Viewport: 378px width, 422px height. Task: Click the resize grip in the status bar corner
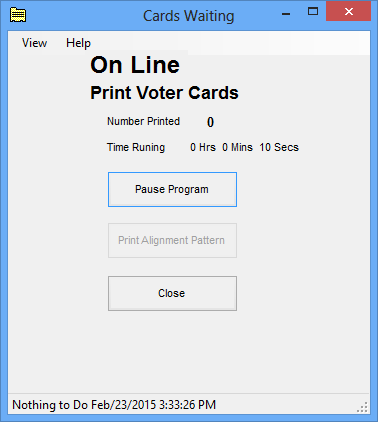(362, 407)
